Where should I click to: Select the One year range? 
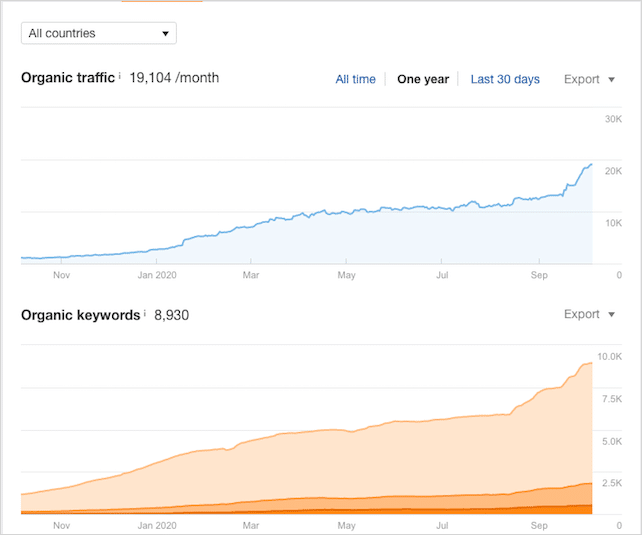(x=423, y=79)
